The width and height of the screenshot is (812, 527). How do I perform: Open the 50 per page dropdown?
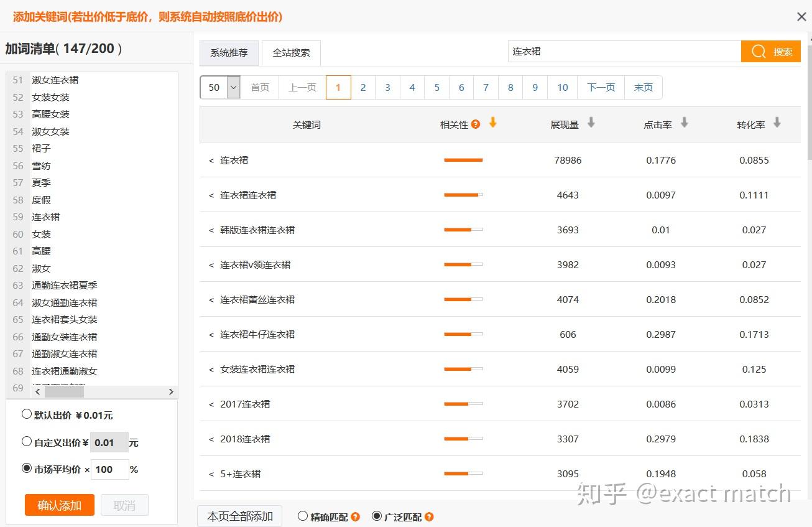220,88
